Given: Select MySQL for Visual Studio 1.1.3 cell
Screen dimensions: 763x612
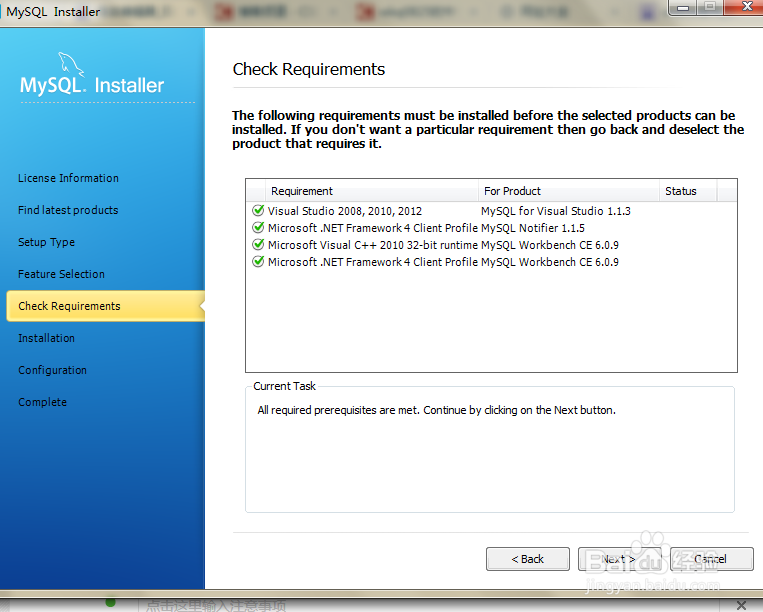Looking at the screenshot, I should coord(556,211).
